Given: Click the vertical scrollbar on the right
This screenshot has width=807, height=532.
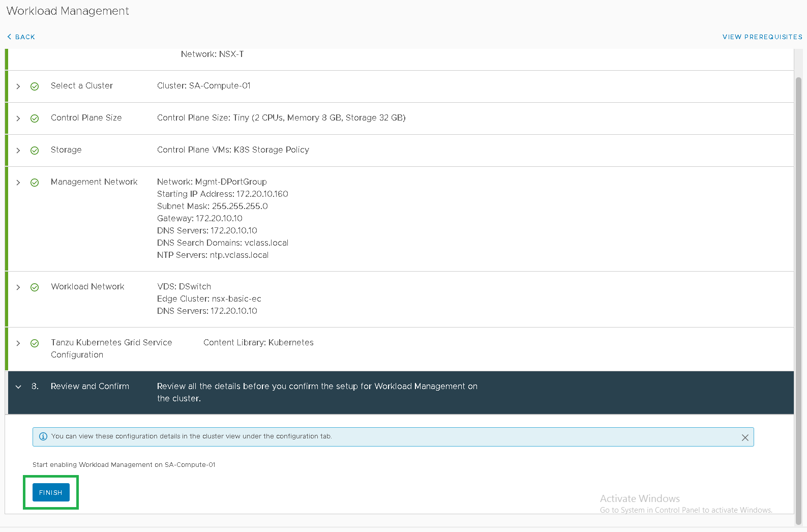Looking at the screenshot, I should tap(798, 300).
